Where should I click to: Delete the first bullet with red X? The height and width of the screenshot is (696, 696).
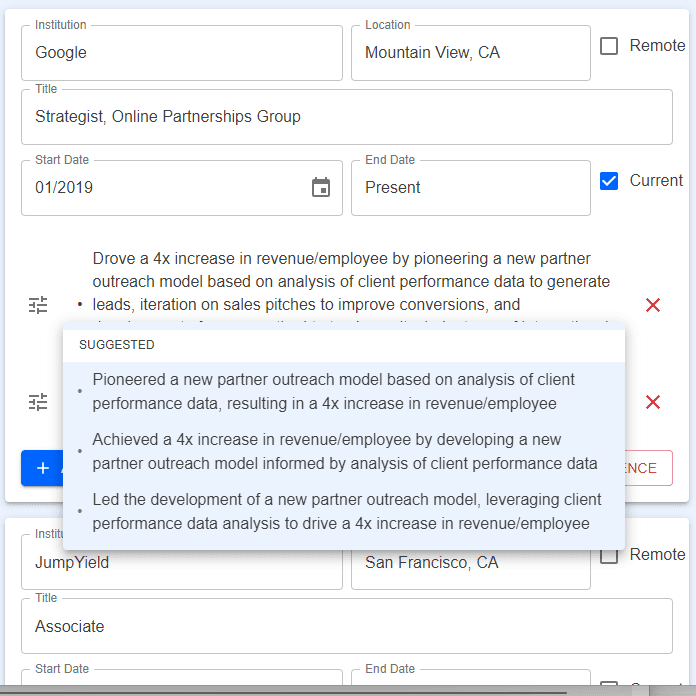(653, 305)
